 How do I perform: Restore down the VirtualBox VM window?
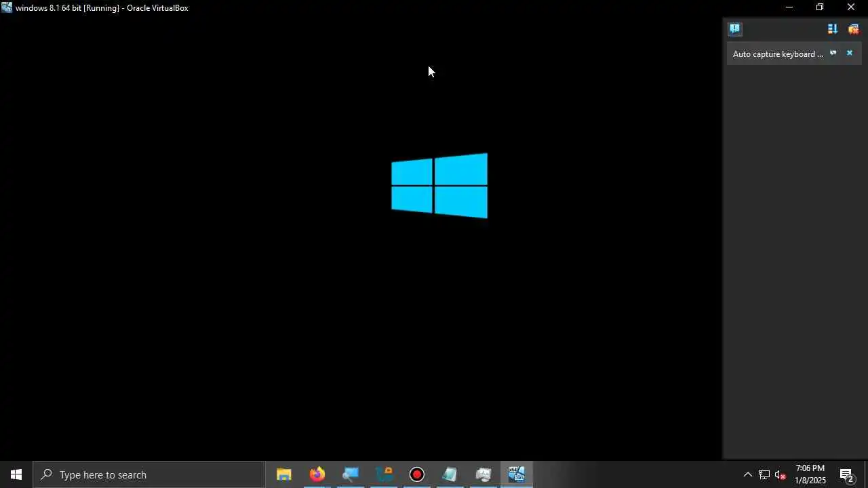point(820,7)
